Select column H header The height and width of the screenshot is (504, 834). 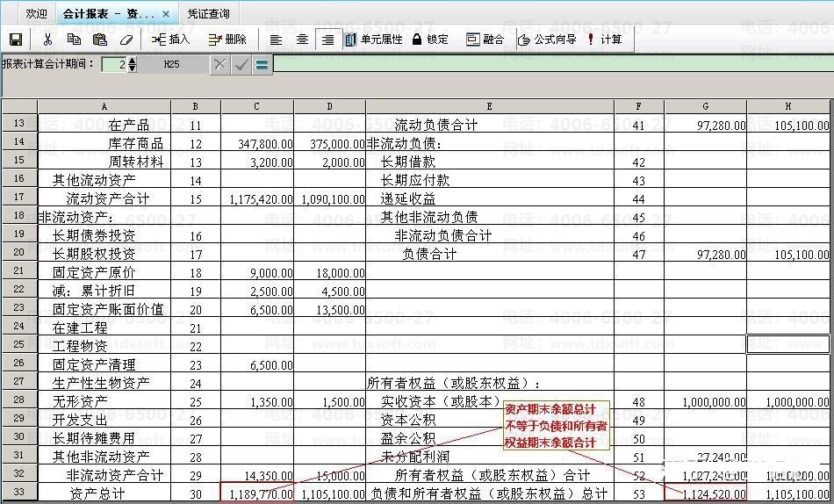click(x=789, y=106)
